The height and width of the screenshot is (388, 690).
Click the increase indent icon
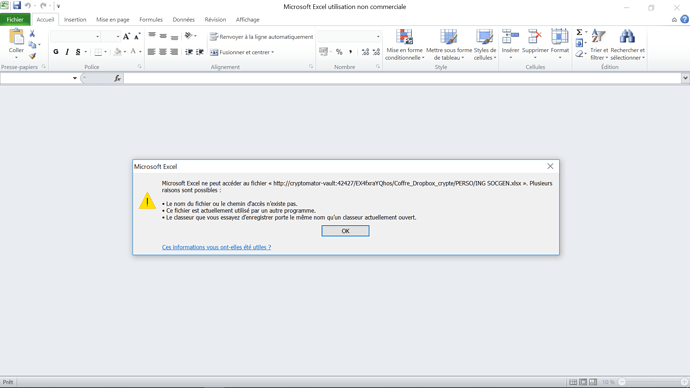pyautogui.click(x=200, y=52)
